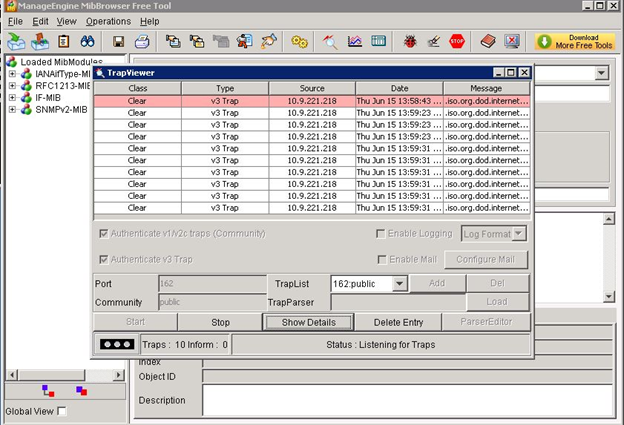Click the hand-pointing trap viewer toolbar icon
The width and height of the screenshot is (624, 425).
point(269,41)
